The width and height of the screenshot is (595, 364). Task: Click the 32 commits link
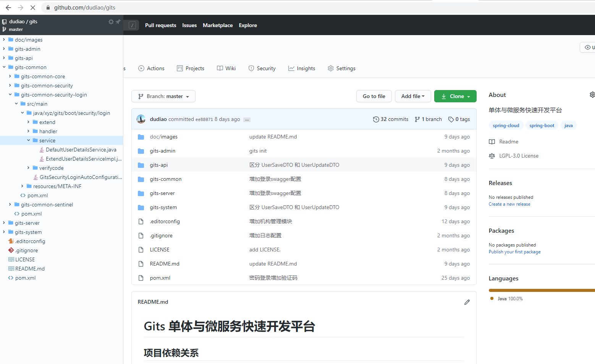tap(391, 119)
